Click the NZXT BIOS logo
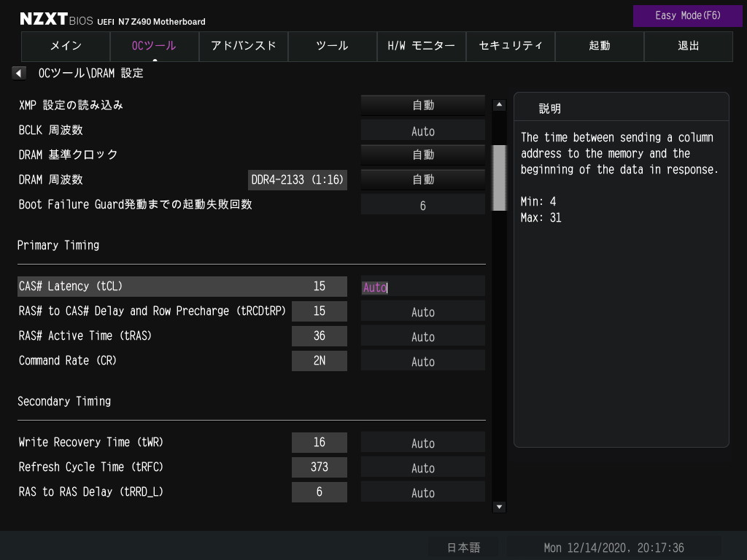The image size is (747, 560). point(56,19)
